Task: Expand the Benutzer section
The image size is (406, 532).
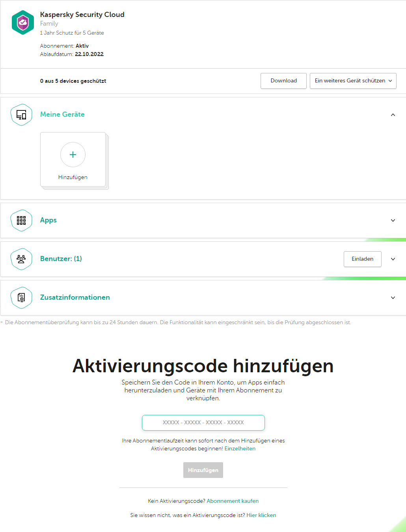Action: (393, 259)
